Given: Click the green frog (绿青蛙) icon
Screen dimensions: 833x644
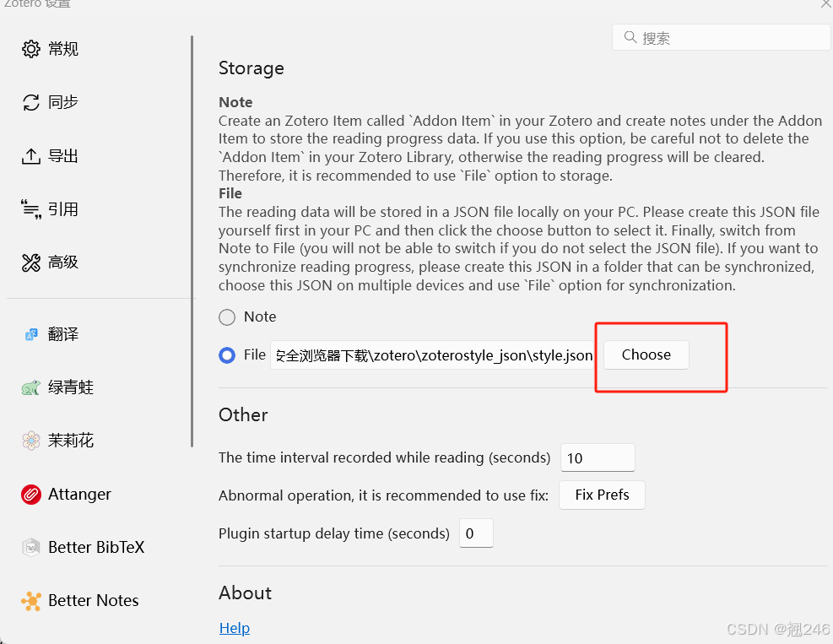Looking at the screenshot, I should click(31, 387).
